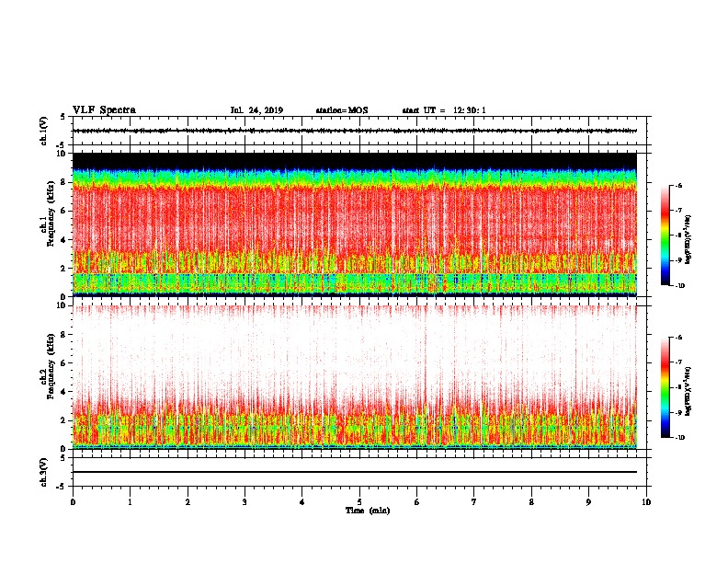Image resolution: width=728 pixels, height=563 pixels.
Task: Click the ch.3(V) flat waveform line
Action: (x=355, y=472)
